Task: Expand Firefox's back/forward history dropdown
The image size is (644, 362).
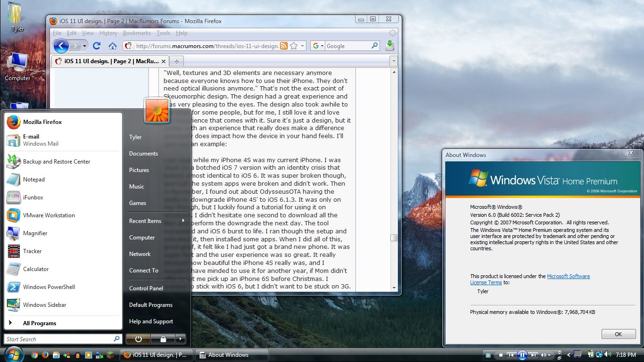Action: (x=85, y=46)
